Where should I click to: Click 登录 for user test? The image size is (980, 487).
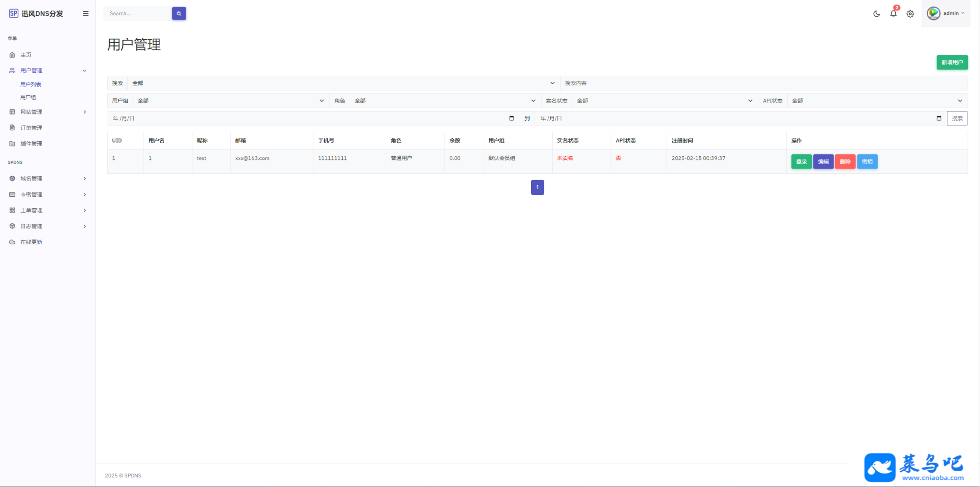click(802, 161)
